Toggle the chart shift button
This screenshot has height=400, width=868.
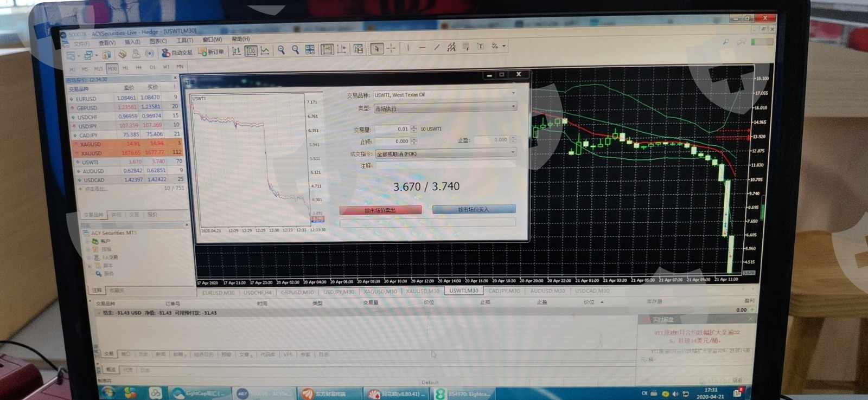[342, 50]
